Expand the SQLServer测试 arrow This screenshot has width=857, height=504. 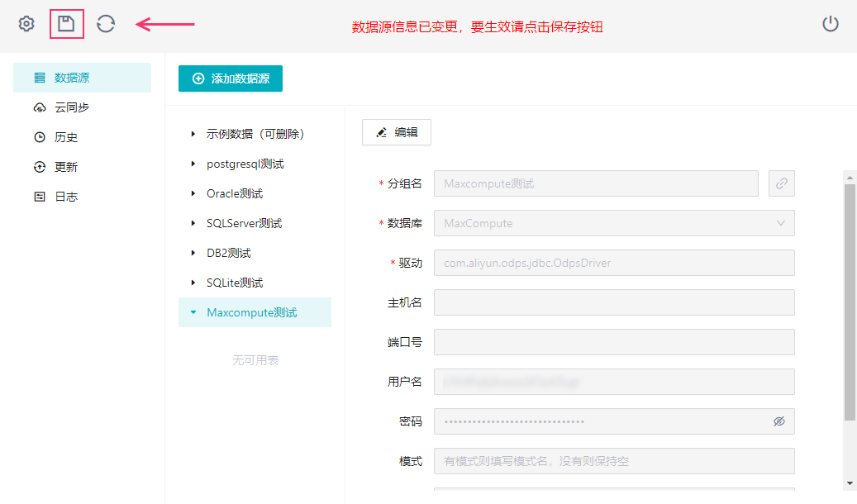coord(193,223)
